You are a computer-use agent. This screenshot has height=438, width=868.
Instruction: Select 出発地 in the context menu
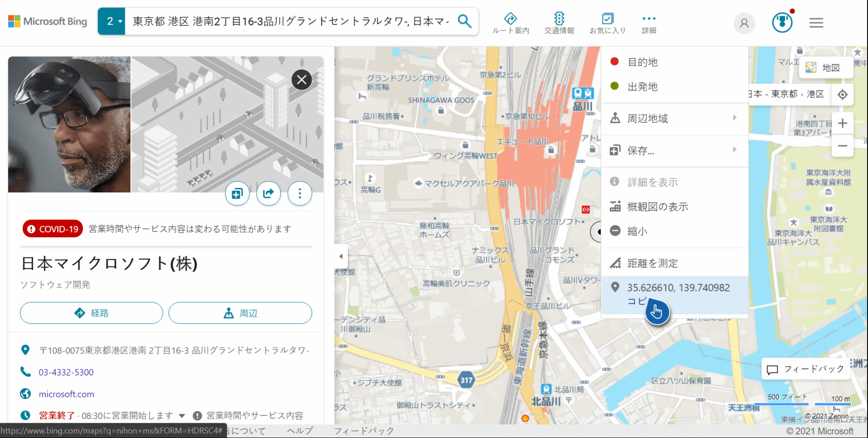674,86
